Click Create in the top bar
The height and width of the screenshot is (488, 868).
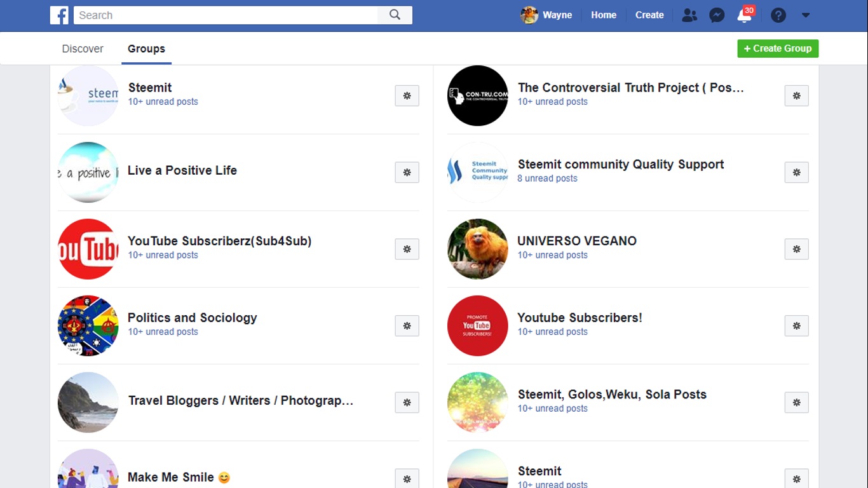coord(649,15)
